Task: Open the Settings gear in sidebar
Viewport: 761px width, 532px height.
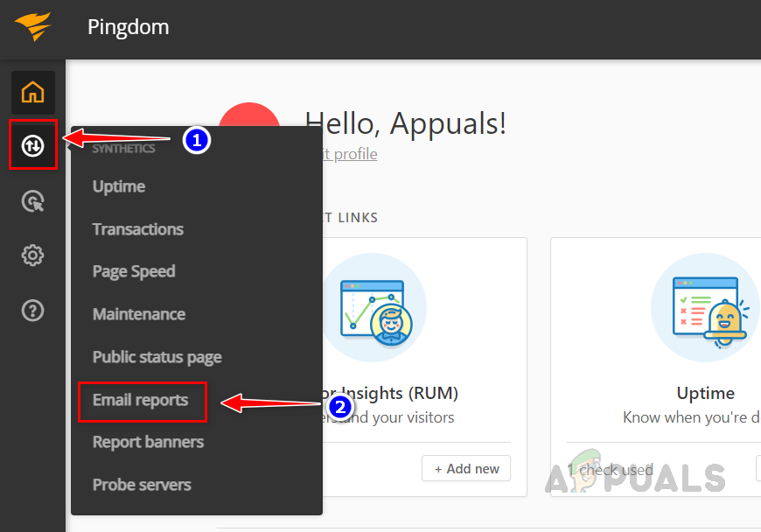Action: click(x=32, y=255)
